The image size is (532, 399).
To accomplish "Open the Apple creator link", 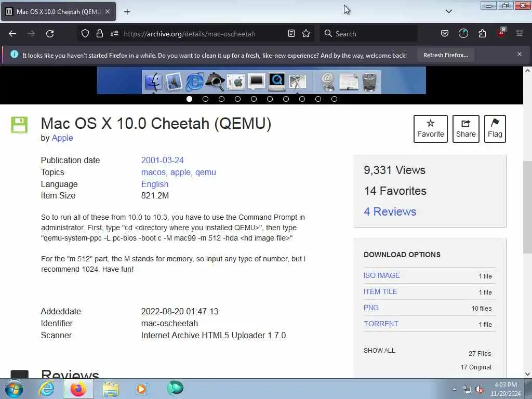I will pos(62,138).
